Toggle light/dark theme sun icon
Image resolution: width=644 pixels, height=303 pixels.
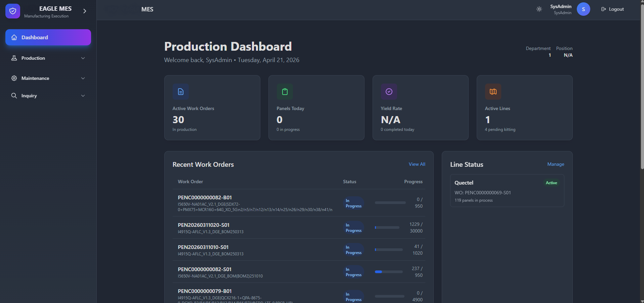coord(539,9)
